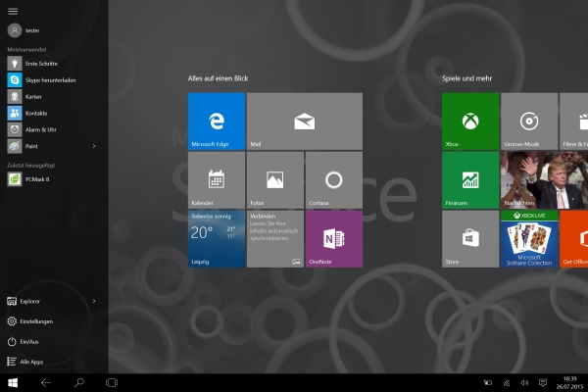Select the Alles auf einen Blick group header
This screenshot has height=392, width=588.
point(218,78)
